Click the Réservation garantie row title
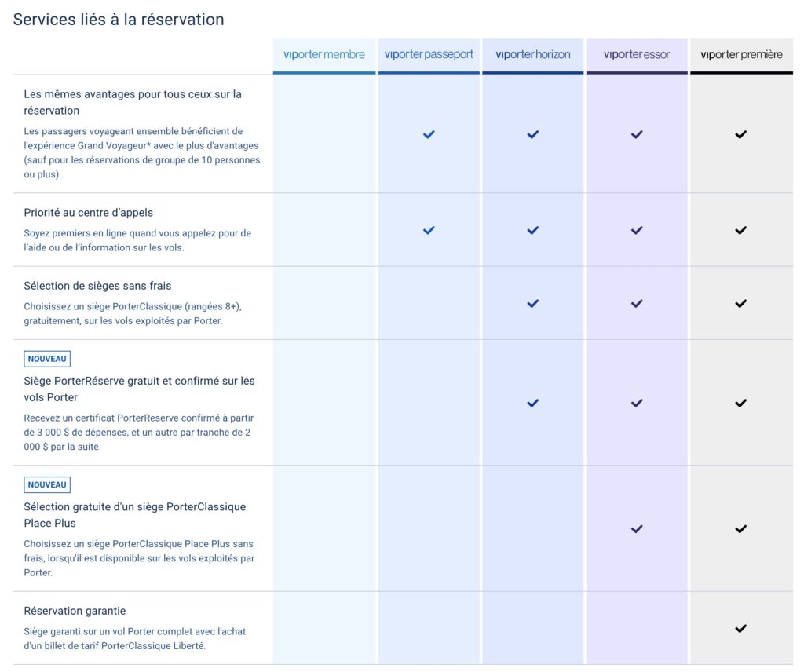 [x=75, y=611]
